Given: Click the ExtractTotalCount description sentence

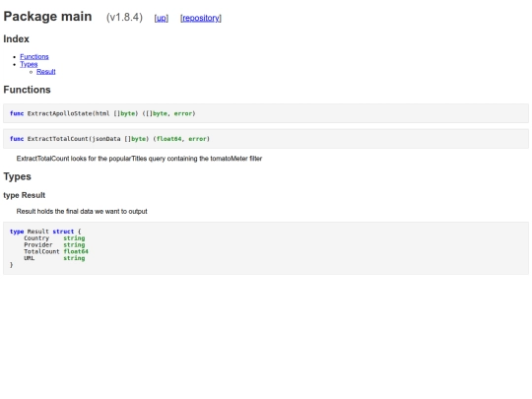Looking at the screenshot, I should pyautogui.click(x=139, y=159).
